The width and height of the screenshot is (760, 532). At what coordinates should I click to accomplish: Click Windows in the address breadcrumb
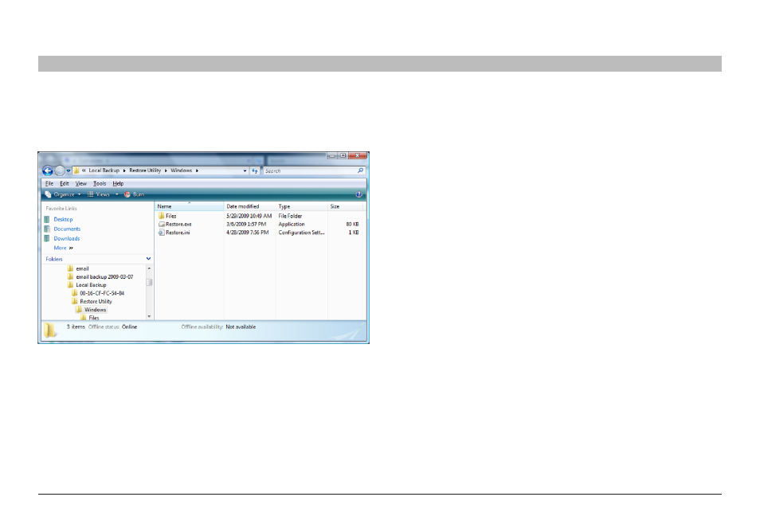pyautogui.click(x=182, y=170)
